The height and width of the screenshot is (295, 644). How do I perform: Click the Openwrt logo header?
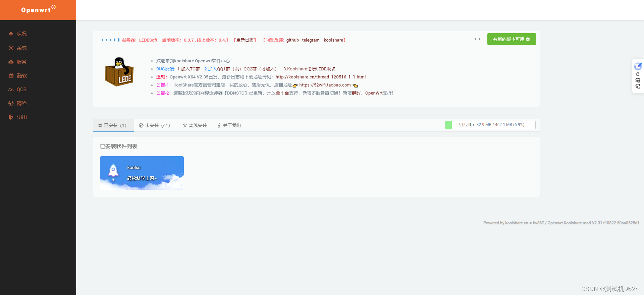[x=38, y=10]
